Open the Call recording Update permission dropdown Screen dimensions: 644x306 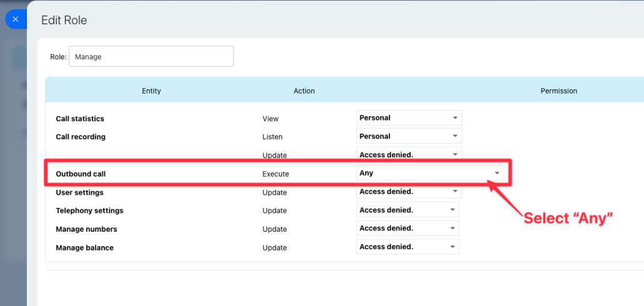pos(409,154)
